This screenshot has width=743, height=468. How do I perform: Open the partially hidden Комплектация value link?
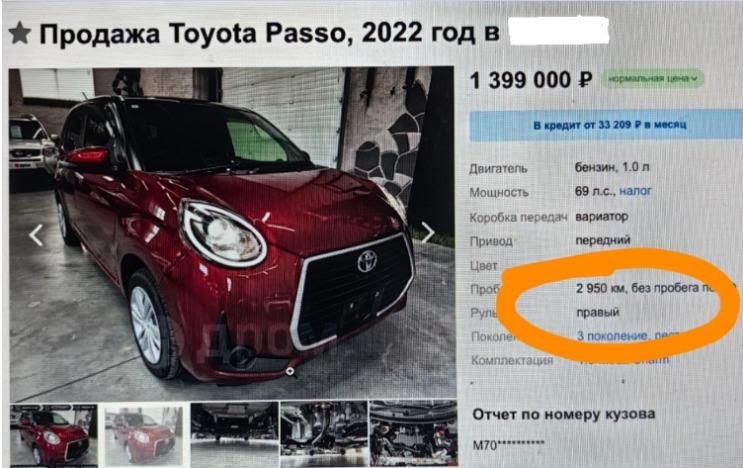click(x=625, y=360)
